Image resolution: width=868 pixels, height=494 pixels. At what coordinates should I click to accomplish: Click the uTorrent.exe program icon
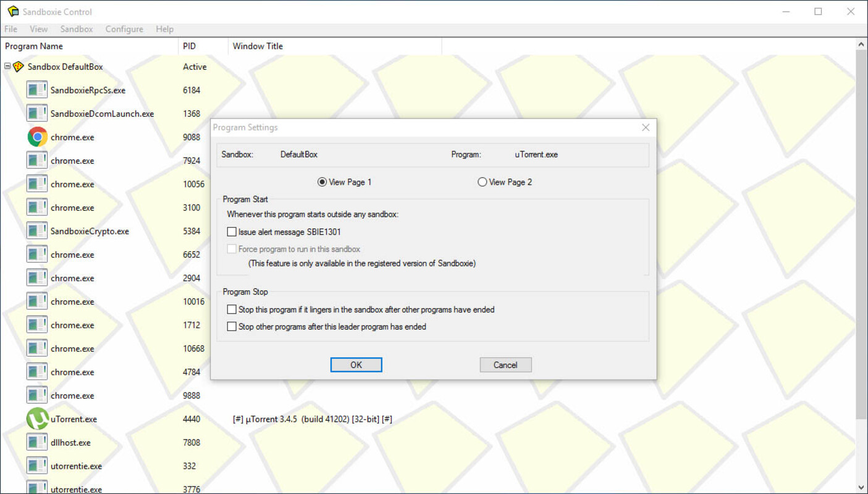[x=37, y=419]
